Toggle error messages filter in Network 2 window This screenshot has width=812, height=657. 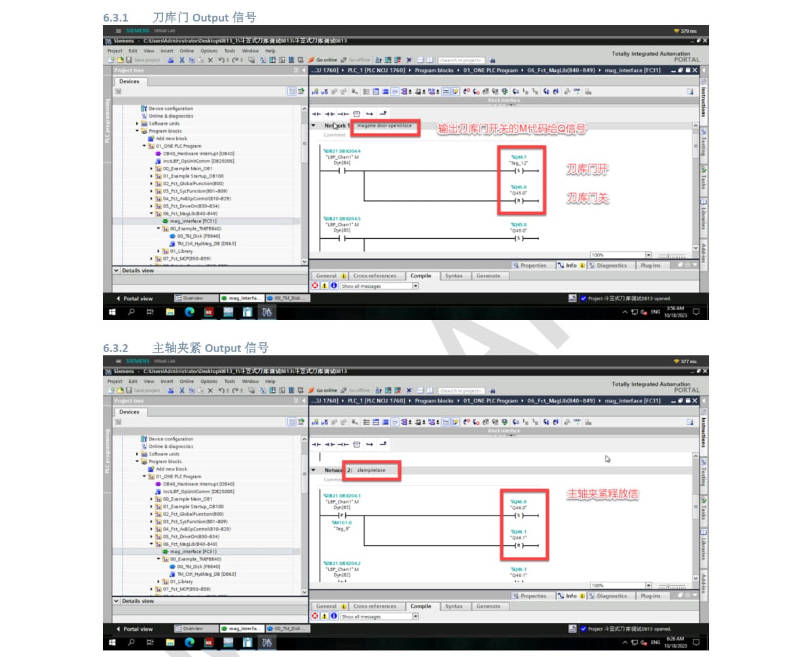315,616
